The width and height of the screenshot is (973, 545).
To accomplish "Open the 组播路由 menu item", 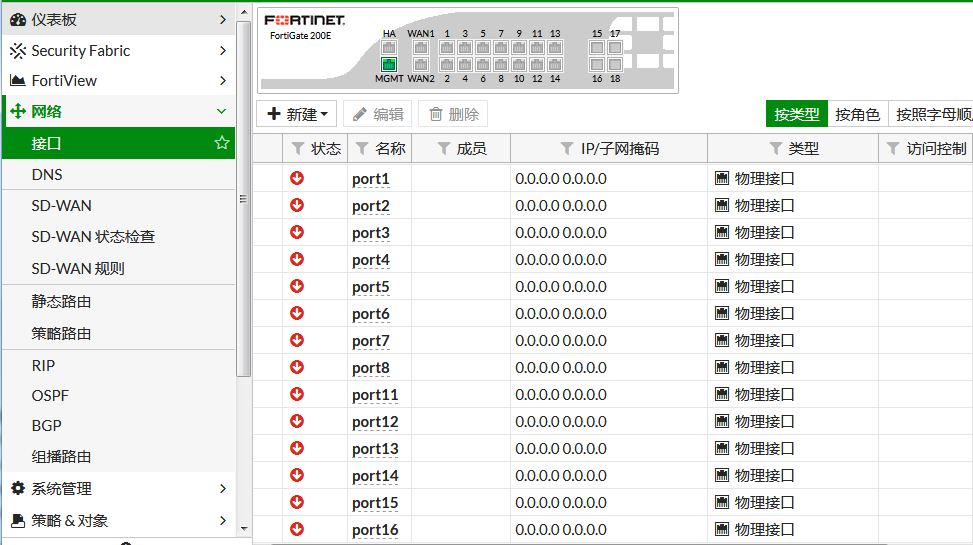I will pos(119,457).
